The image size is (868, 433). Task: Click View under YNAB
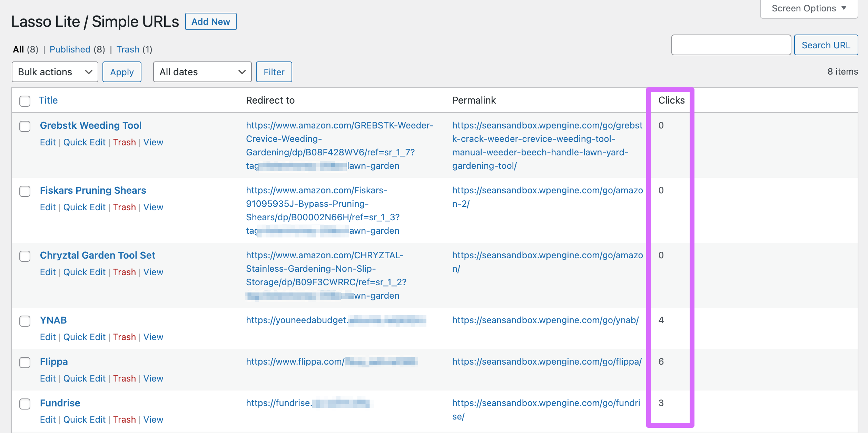tap(153, 337)
